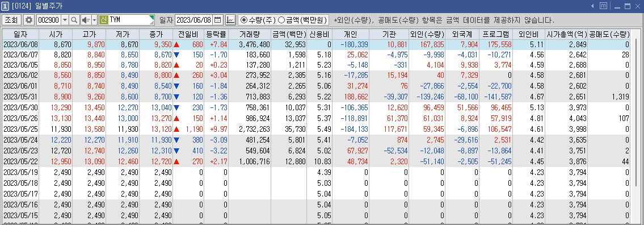Image resolution: width=644 pixels, height=225 pixels.
Task: Click the stock code field 002900
Action: pos(48,20)
